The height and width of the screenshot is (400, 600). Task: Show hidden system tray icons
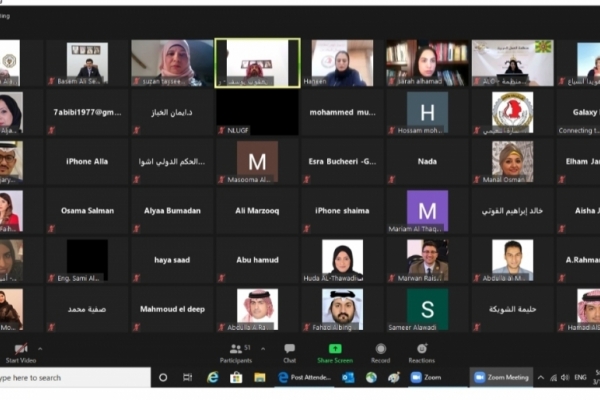point(541,378)
